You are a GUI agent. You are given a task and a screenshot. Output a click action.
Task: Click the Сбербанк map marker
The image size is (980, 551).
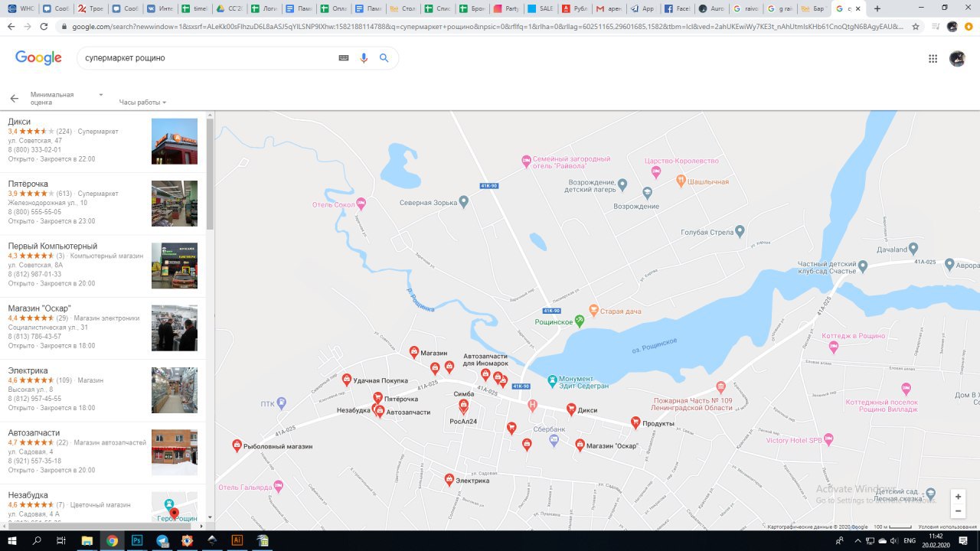coord(554,439)
